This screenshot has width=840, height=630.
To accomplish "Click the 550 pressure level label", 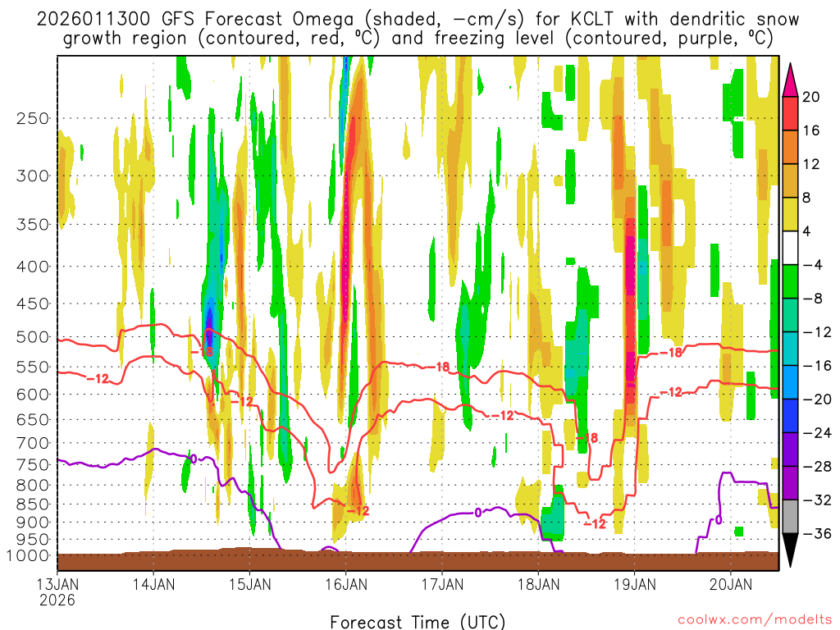I will coord(33,367).
